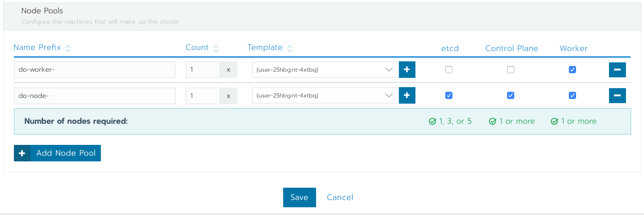Focus the do-node- count field

point(203,95)
